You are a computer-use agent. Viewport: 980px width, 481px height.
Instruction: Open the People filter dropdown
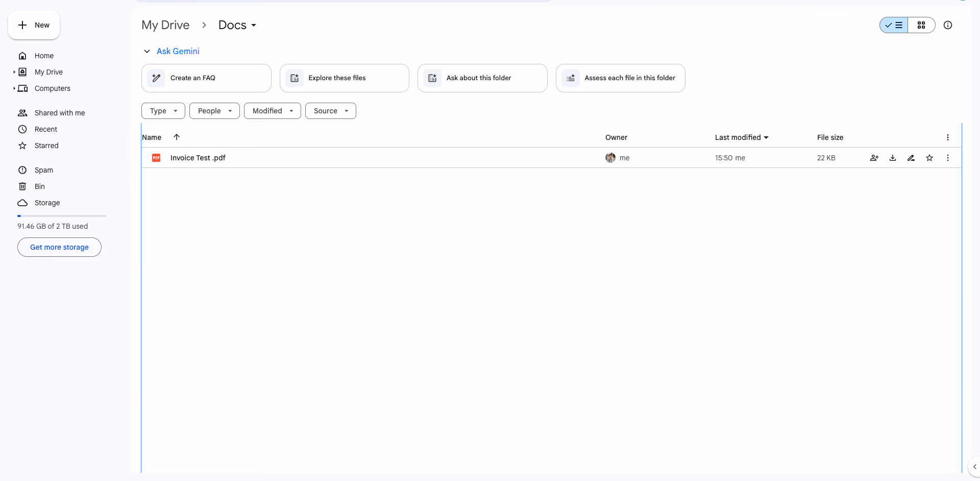pyautogui.click(x=214, y=111)
